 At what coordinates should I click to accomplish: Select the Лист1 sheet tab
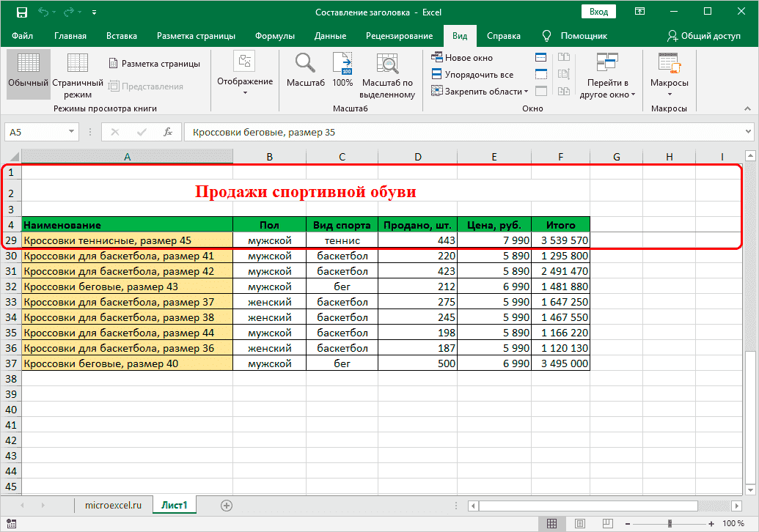click(x=174, y=505)
